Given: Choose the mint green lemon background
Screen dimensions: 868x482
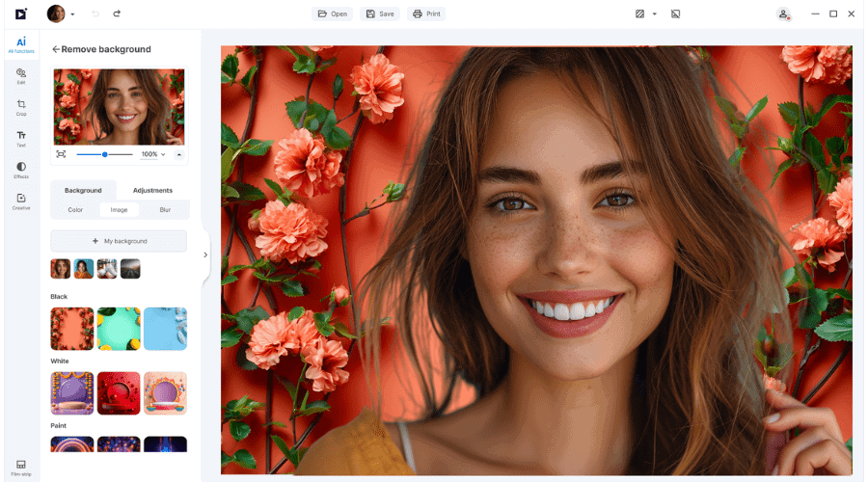Looking at the screenshot, I should pyautogui.click(x=119, y=329).
